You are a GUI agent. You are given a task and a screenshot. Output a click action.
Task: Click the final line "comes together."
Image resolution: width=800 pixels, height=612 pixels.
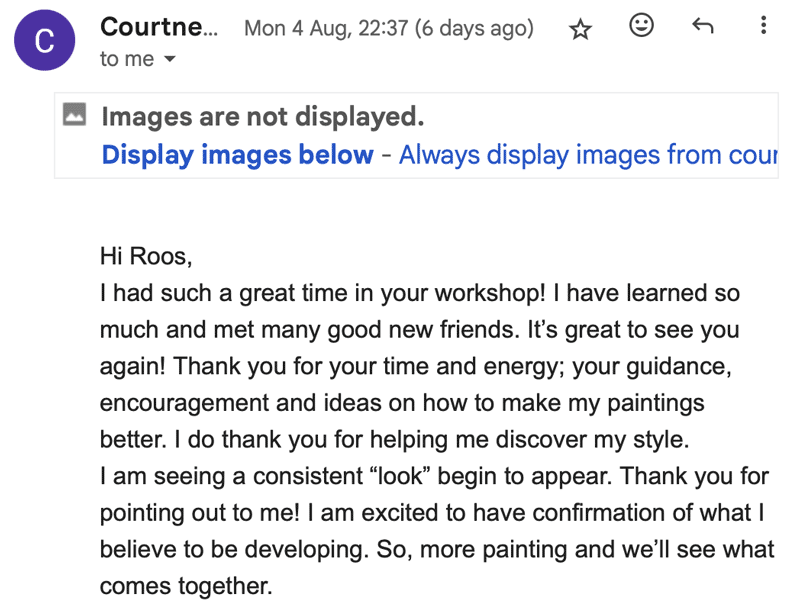[186, 587]
